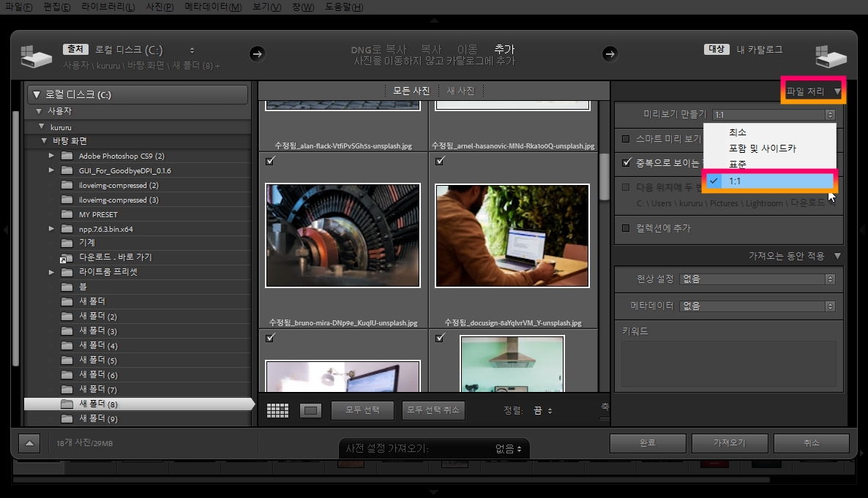The height and width of the screenshot is (498, 868).
Task: Click the Adobe Photoshop CS9 (2) folder icon
Action: (67, 156)
